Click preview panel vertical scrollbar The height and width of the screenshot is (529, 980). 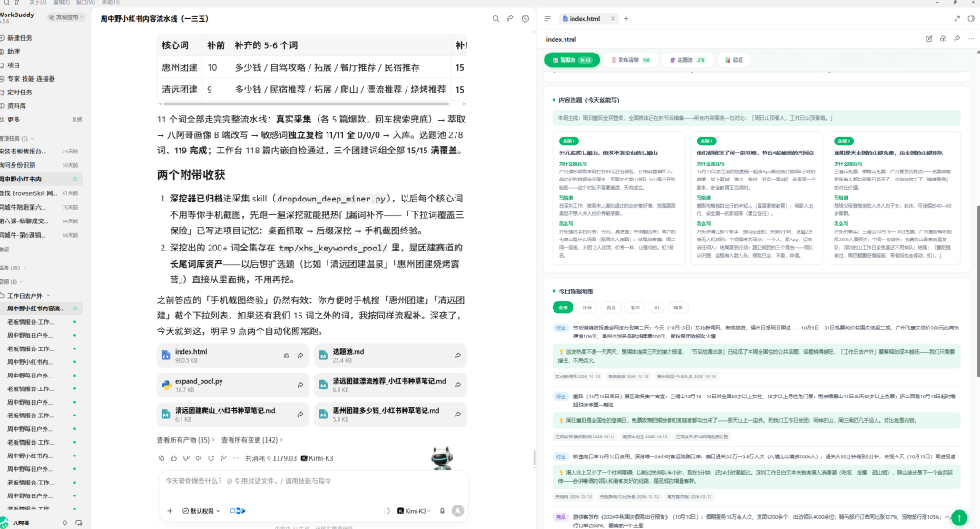coord(978,291)
